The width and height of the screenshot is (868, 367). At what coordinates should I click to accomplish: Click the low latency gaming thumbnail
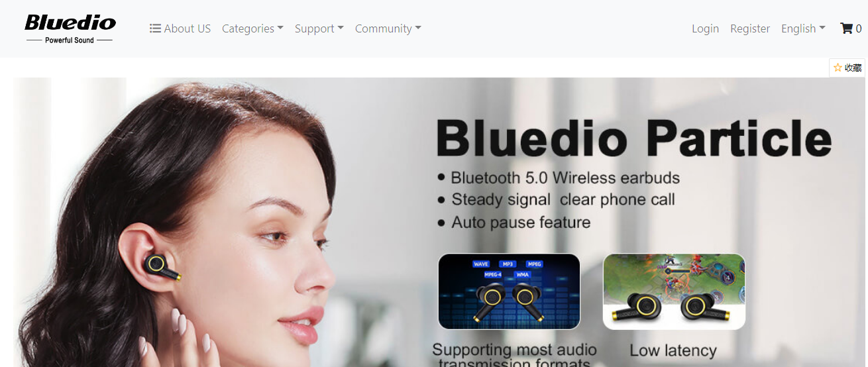[674, 291]
